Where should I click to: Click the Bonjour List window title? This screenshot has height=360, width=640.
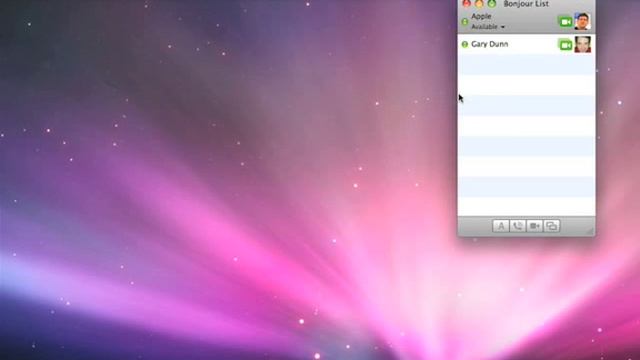[x=526, y=4]
